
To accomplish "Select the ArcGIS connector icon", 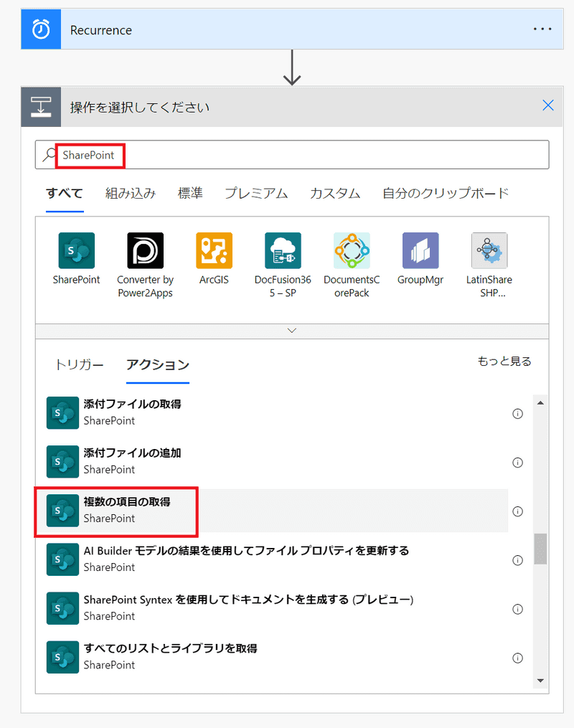I will click(x=214, y=251).
